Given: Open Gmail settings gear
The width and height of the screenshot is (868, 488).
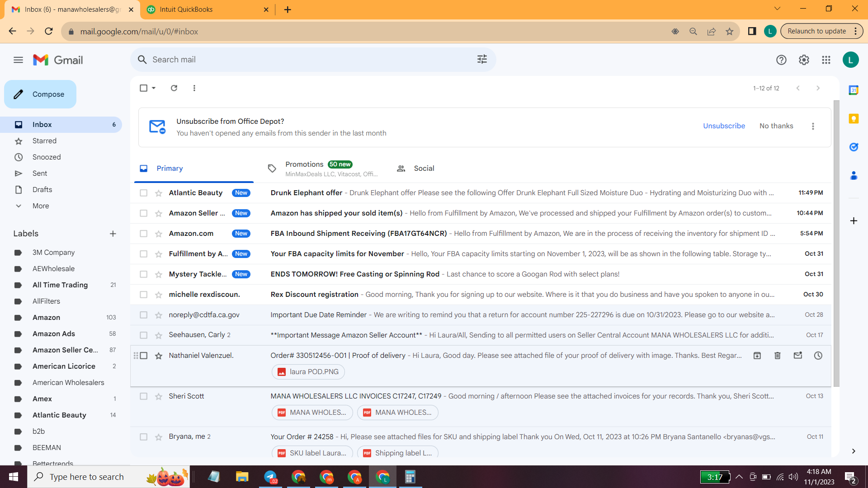Looking at the screenshot, I should tap(804, 60).
